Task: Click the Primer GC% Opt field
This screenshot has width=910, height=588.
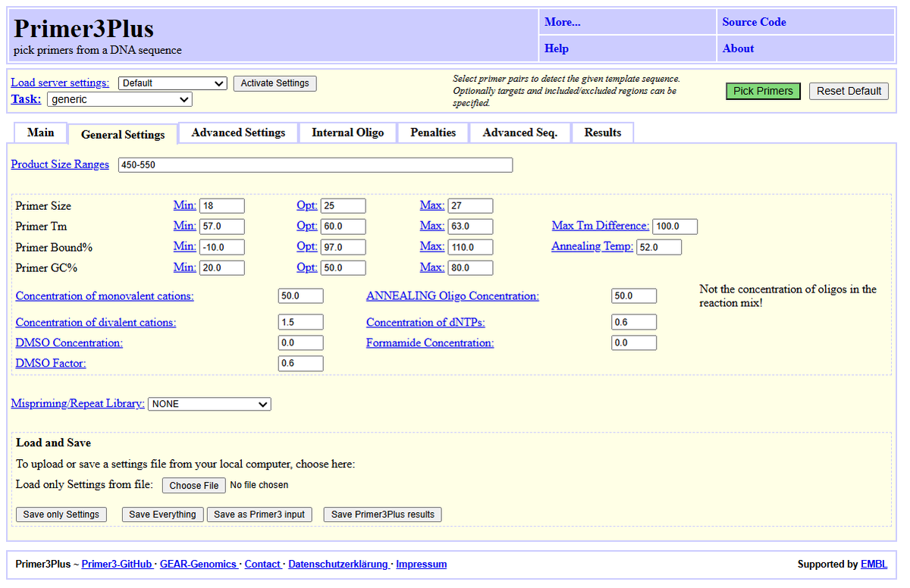Action: (344, 267)
